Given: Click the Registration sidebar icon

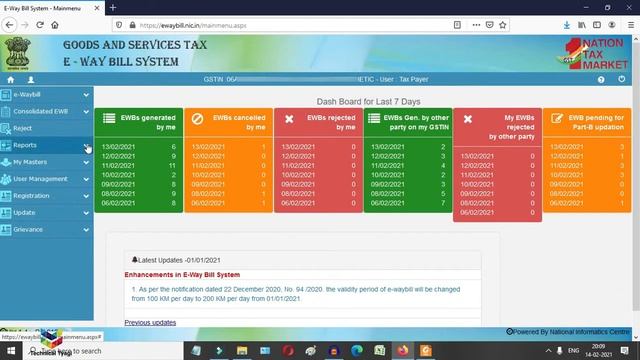Looking at the screenshot, I should tap(6, 196).
